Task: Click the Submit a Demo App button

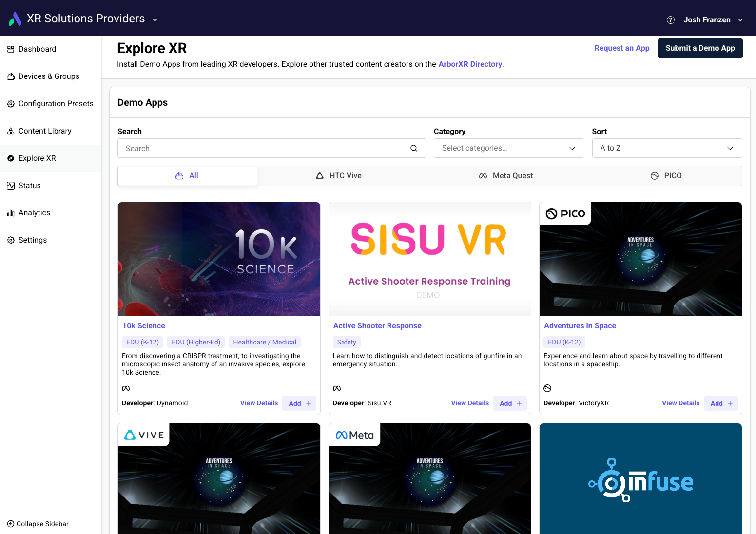Action: point(700,48)
